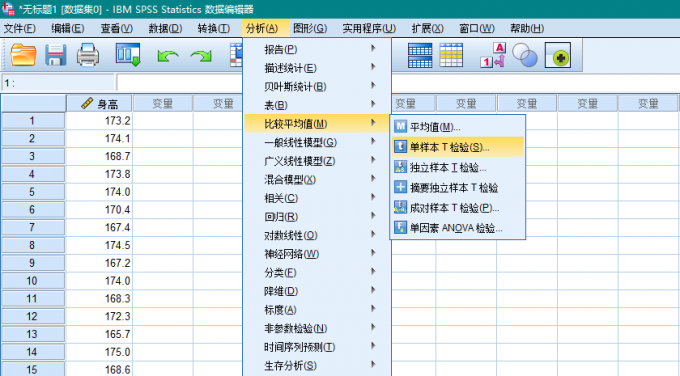The image size is (680, 376).
Task: Click the M icon beside 平均值
Action: point(400,127)
